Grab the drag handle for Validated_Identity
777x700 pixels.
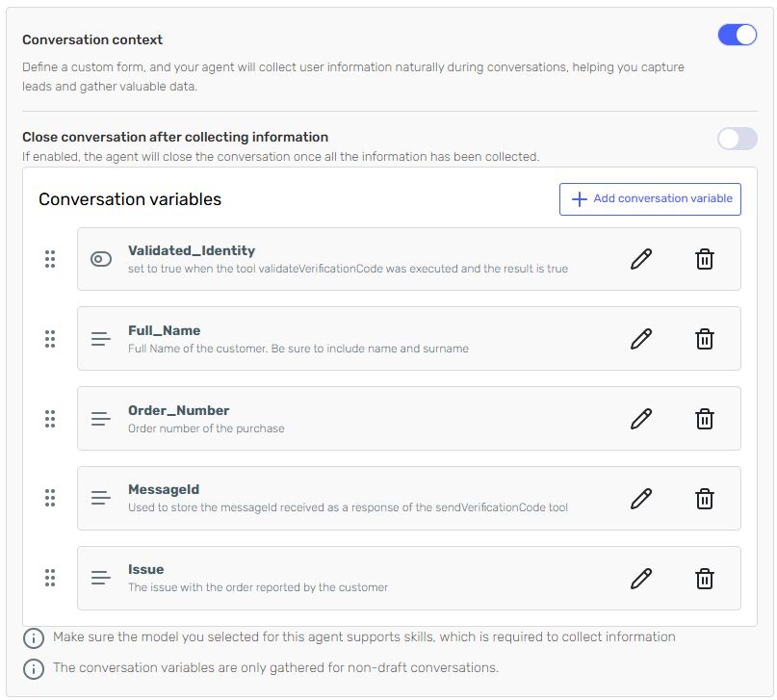point(50,259)
